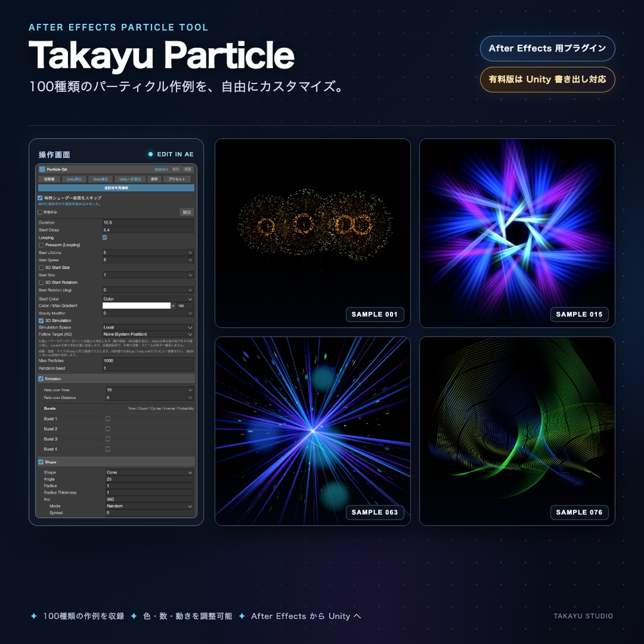The image size is (644, 644).
Task: Click 設定 button beside 有効のみ
Action: [x=187, y=213]
